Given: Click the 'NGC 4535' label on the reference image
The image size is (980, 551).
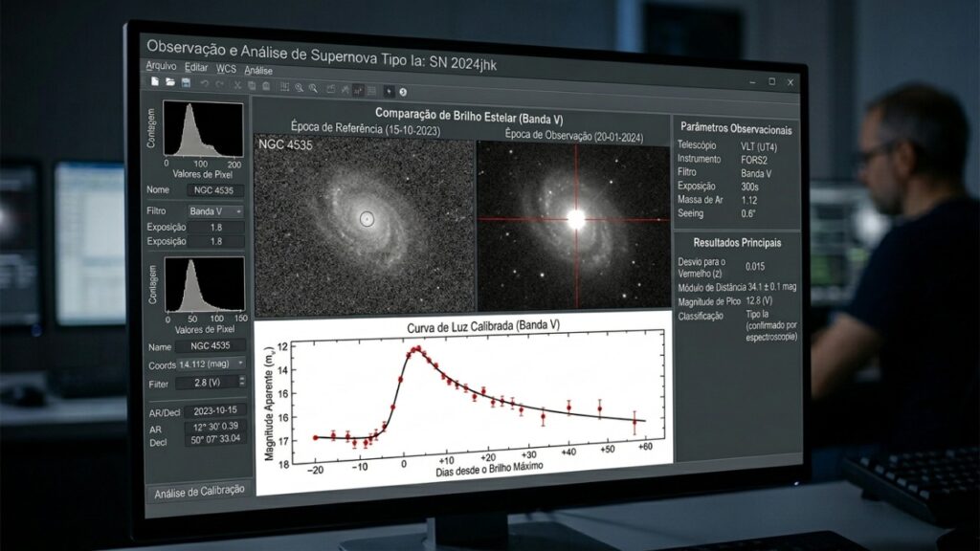Looking at the screenshot, I should point(285,144).
